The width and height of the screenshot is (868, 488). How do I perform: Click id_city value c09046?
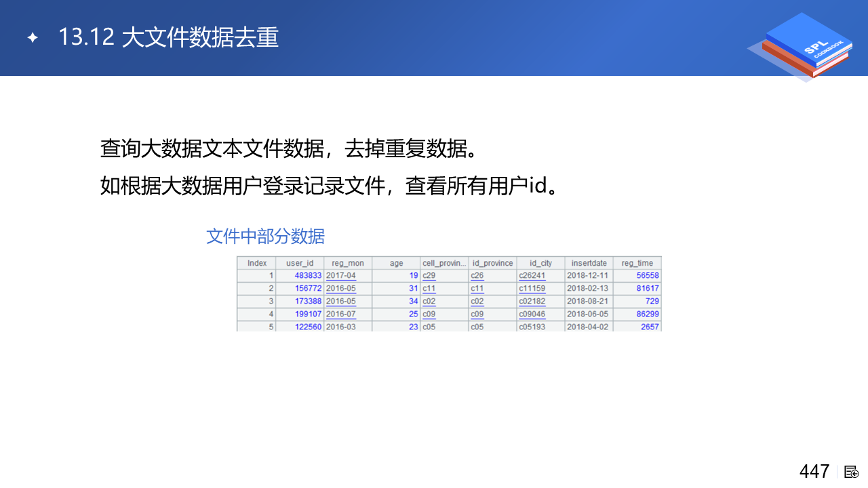[x=532, y=314]
